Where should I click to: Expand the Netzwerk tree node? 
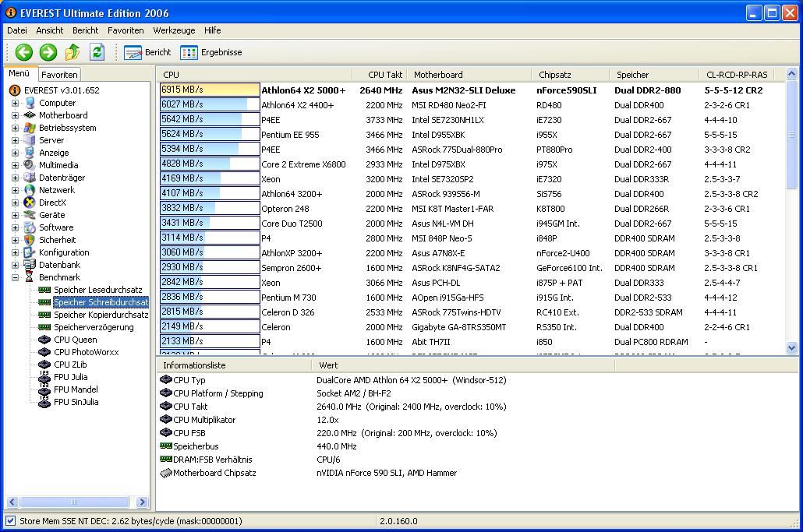(x=15, y=190)
